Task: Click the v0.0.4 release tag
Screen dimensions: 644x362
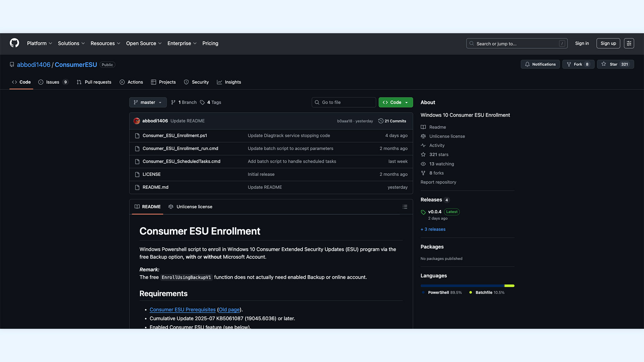Action: coord(434,212)
